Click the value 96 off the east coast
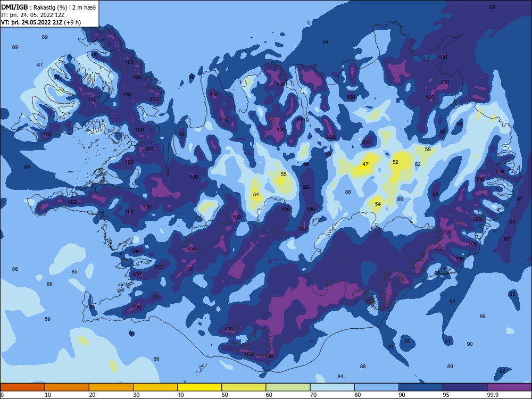Viewport: 532px width, 399px height. tap(512, 221)
